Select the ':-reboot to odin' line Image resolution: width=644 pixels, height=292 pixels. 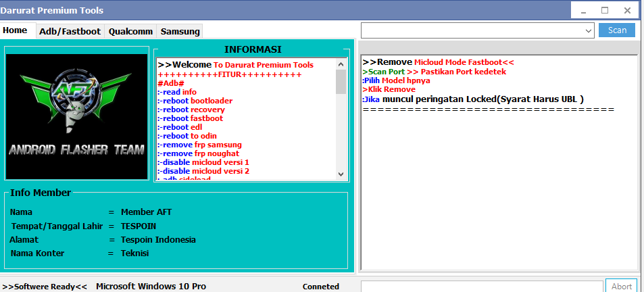click(x=187, y=136)
